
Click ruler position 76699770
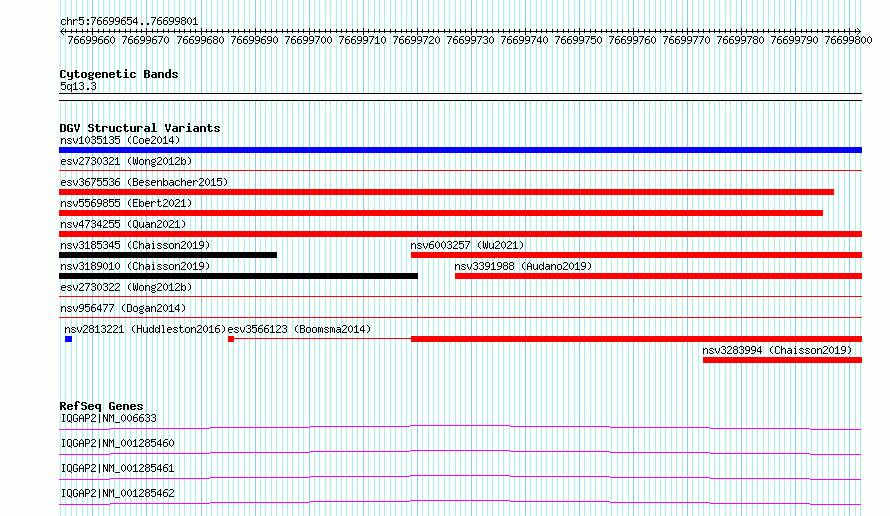686,40
